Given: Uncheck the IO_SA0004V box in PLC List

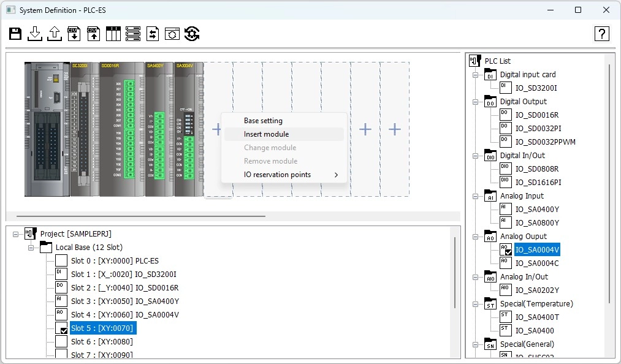Looking at the screenshot, I should 505,249.
